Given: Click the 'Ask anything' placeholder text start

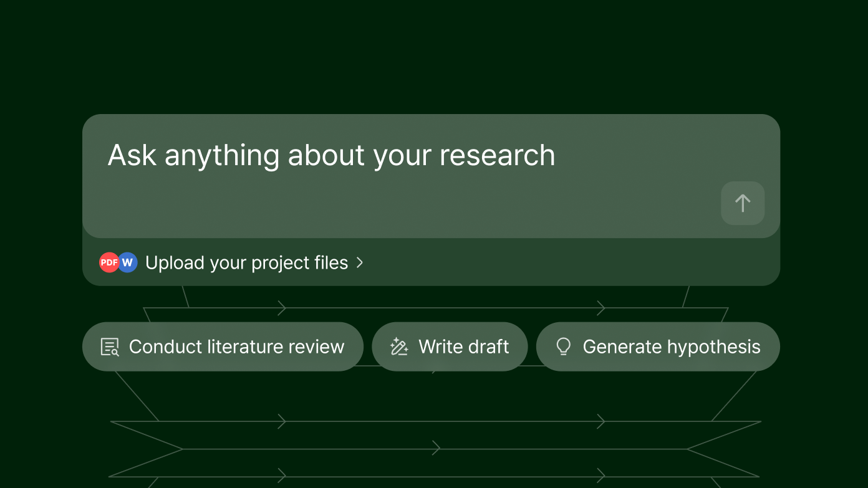Looking at the screenshot, I should point(132,156).
